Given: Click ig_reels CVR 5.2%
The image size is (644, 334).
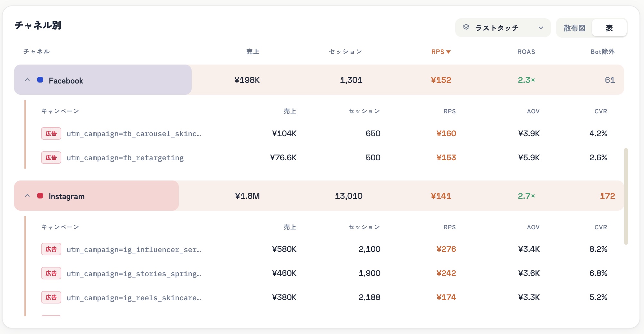Looking at the screenshot, I should tap(598, 297).
